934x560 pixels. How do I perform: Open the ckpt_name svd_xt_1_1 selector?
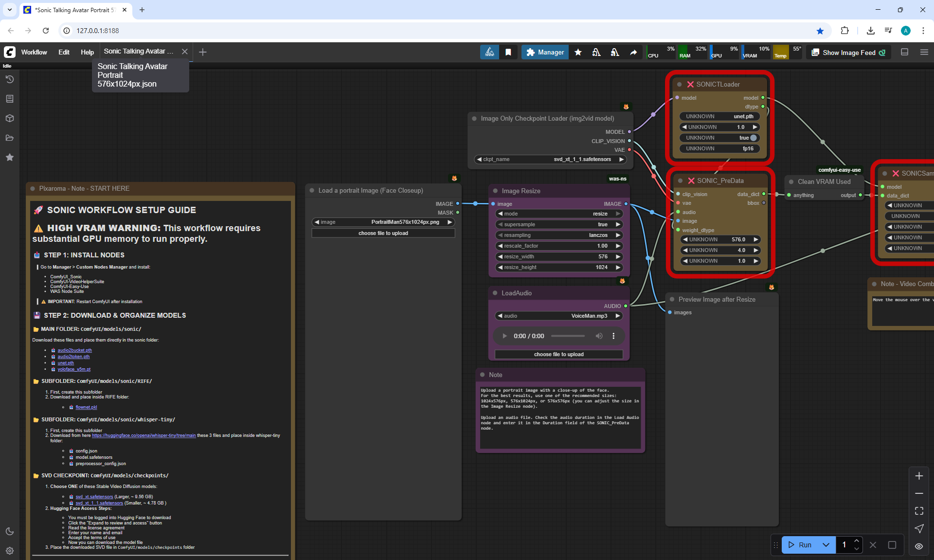(550, 159)
